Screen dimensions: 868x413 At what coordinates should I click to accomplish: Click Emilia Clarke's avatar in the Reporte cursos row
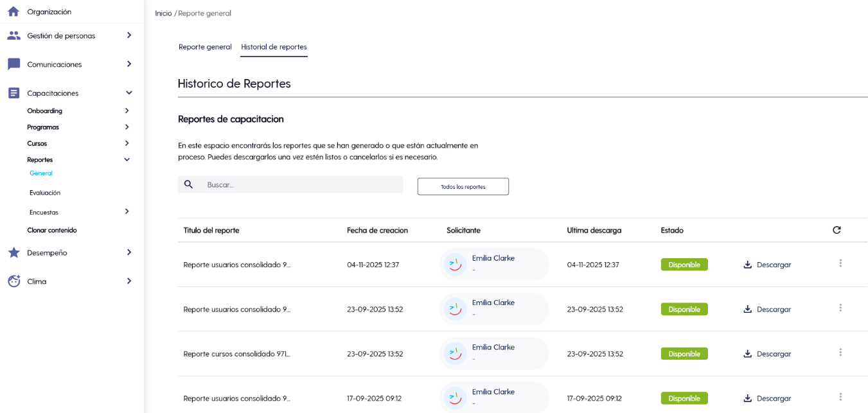456,353
